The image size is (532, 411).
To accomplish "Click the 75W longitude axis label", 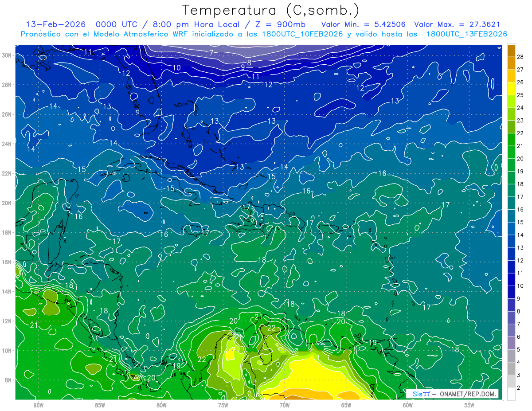I will point(223,405).
